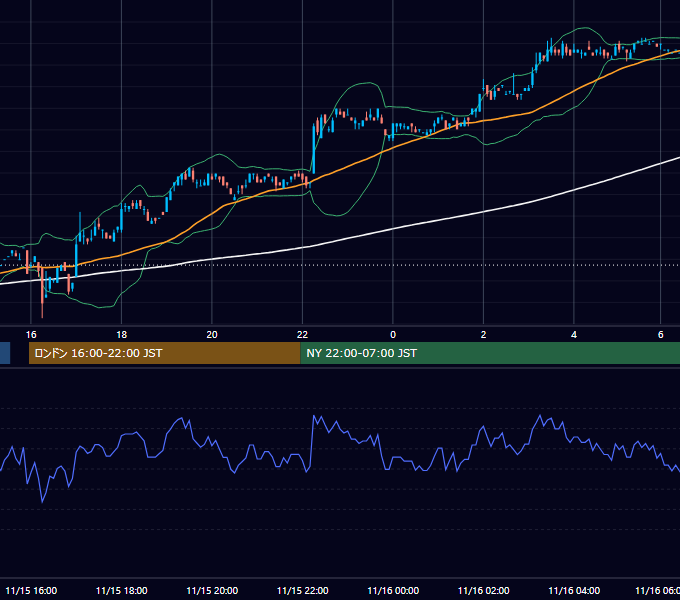This screenshot has width=680, height=600.
Task: Click hour label 18 on chart axis
Action: (121, 335)
